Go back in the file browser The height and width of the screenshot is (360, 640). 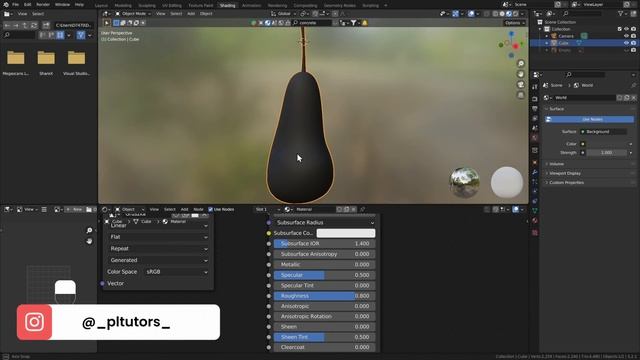coord(7,25)
